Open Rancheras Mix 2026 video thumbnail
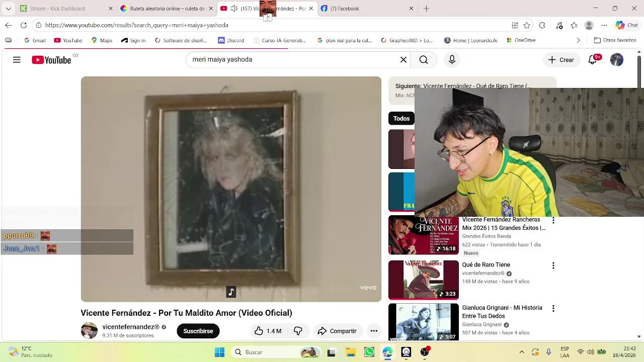 (424, 235)
